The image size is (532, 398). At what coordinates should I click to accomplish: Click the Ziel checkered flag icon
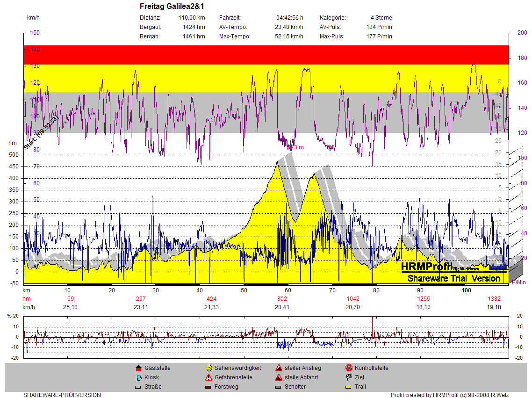tap(348, 377)
